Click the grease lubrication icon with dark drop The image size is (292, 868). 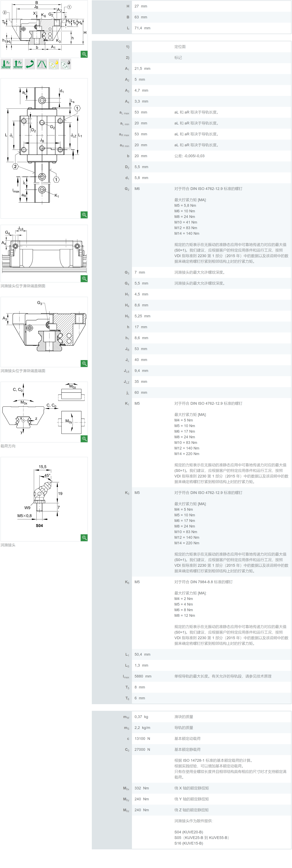click(x=66, y=64)
